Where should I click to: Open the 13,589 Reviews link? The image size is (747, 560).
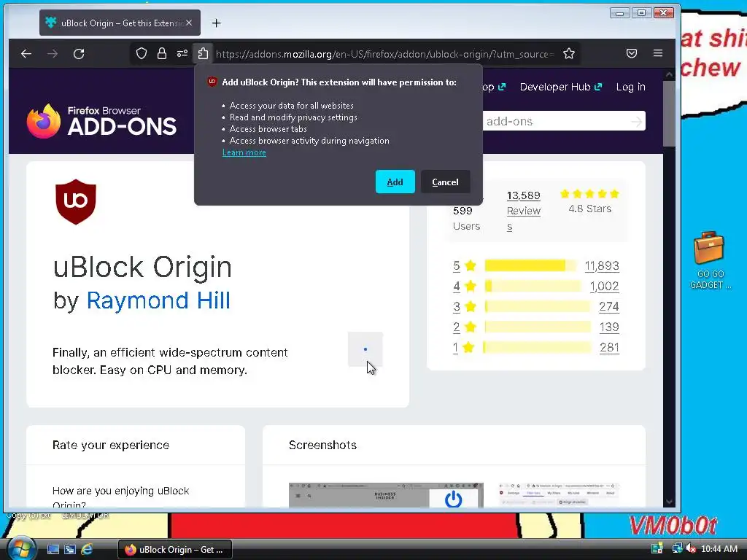(524, 211)
